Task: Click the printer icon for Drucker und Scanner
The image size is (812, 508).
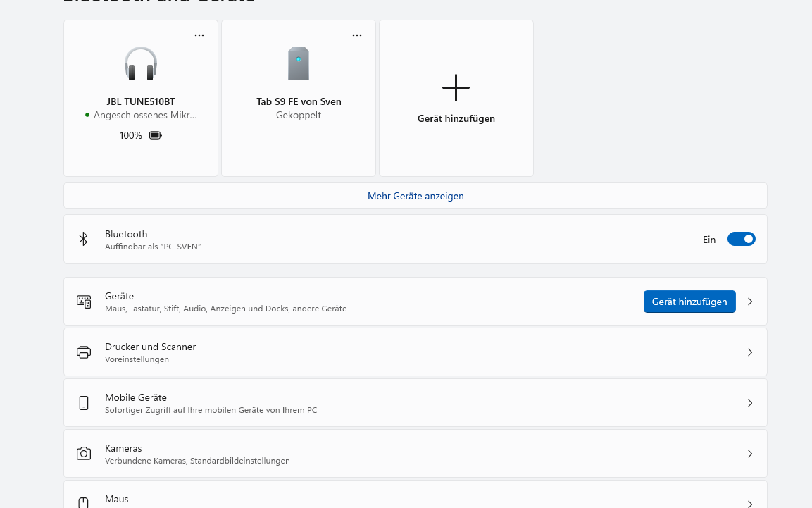Action: click(x=84, y=352)
